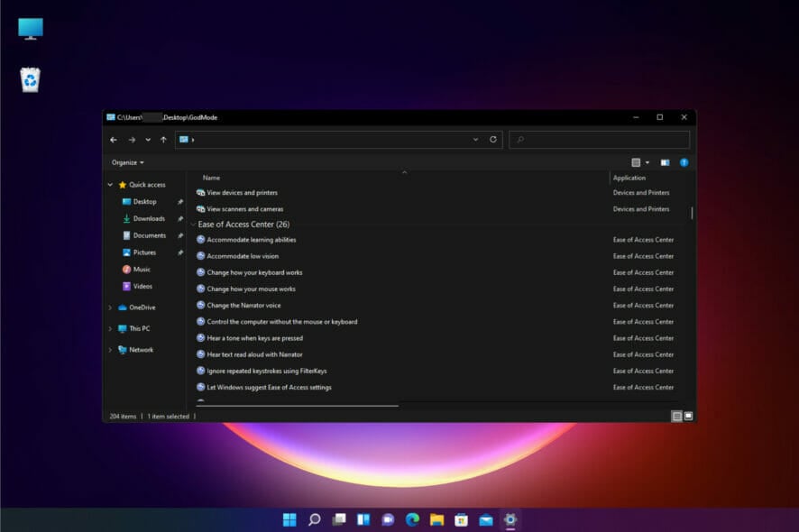
Task: Click the vertical scrollbar thumb in file list
Action: [692, 213]
